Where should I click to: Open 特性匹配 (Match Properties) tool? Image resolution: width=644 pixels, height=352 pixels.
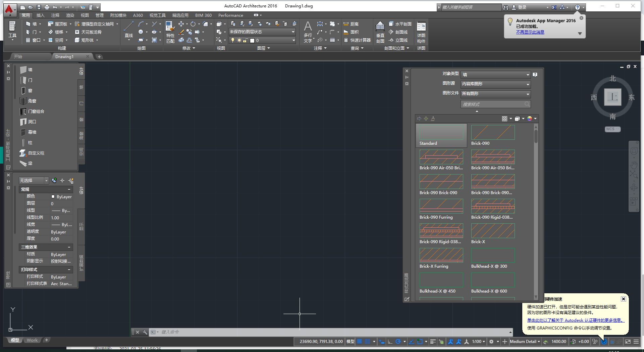coord(170,32)
